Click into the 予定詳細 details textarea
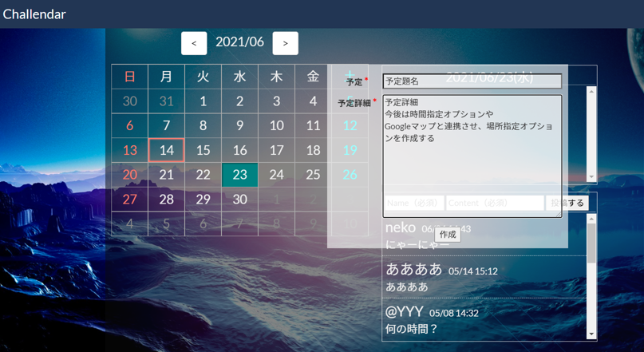644x352 pixels. tap(472, 156)
